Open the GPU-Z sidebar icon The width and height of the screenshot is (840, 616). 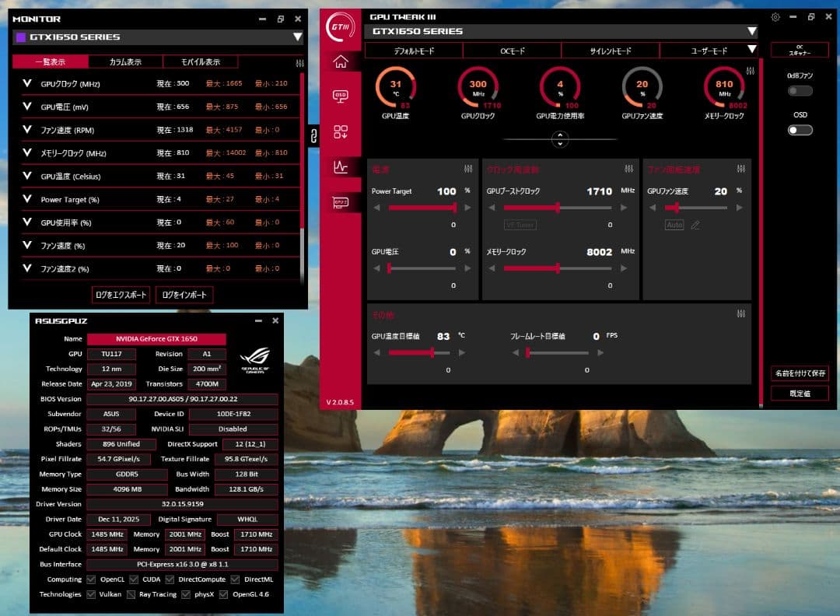pos(340,202)
